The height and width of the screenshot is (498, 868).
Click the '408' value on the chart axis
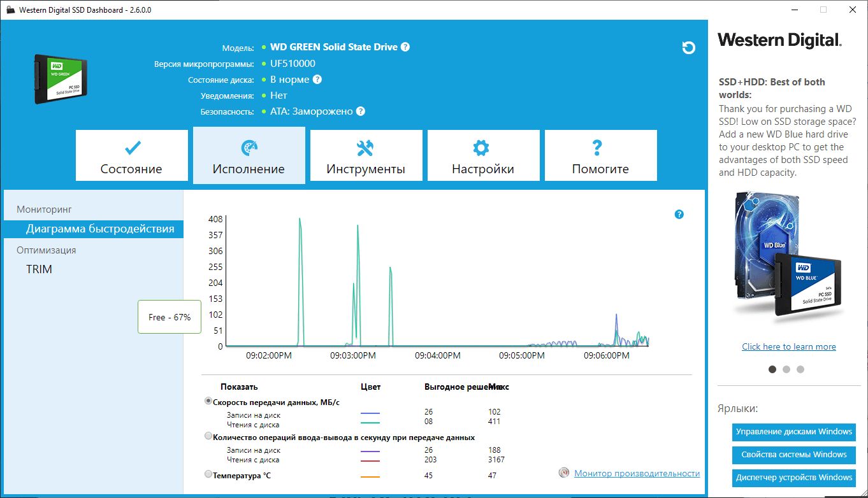coord(215,219)
